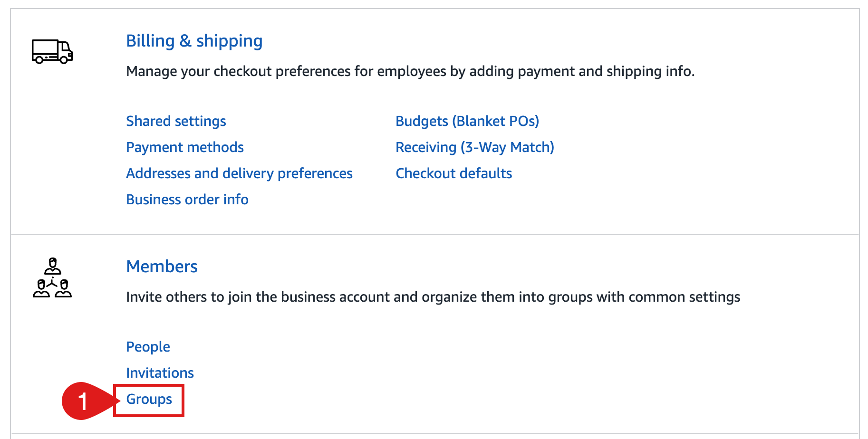Open Budgets (Blanket POs)
868x439 pixels.
pyautogui.click(x=467, y=121)
